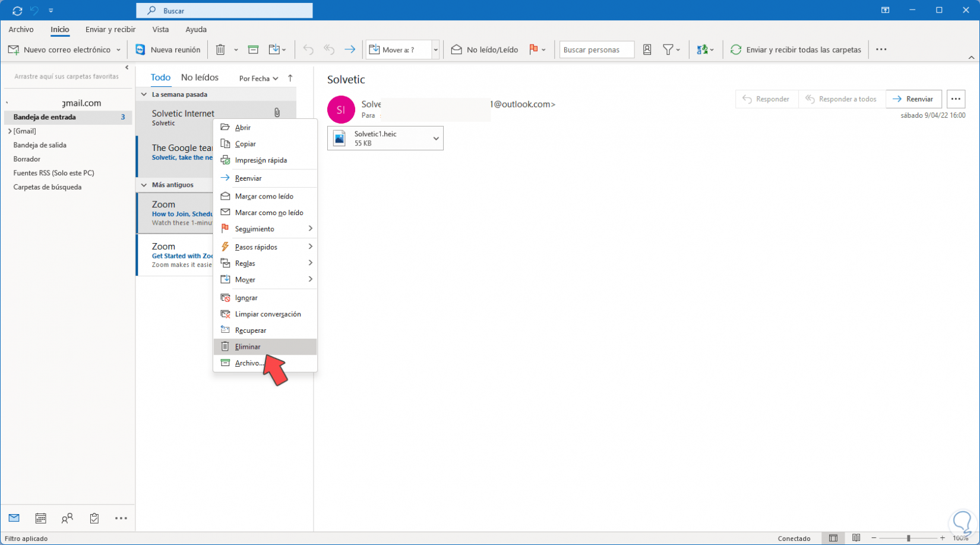Switch to People contacts view icon

click(x=67, y=518)
